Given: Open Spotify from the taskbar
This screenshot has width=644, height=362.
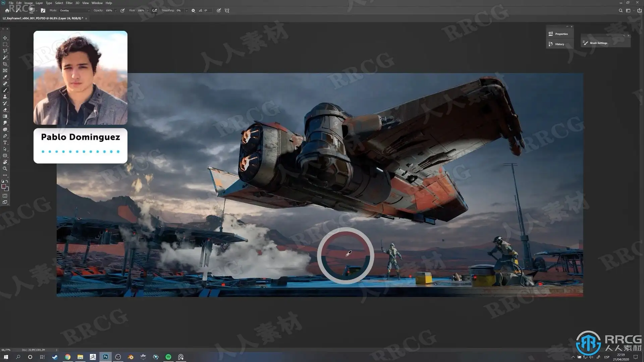Looking at the screenshot, I should point(168,357).
